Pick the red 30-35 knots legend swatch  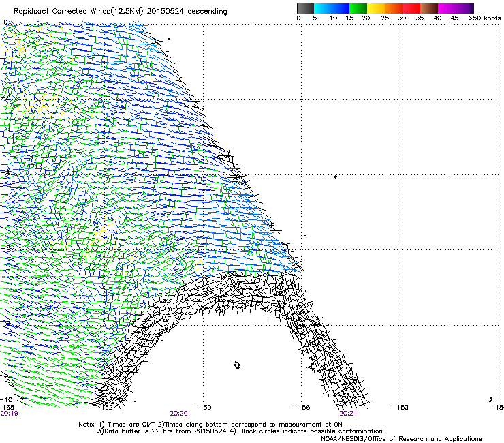411,8
